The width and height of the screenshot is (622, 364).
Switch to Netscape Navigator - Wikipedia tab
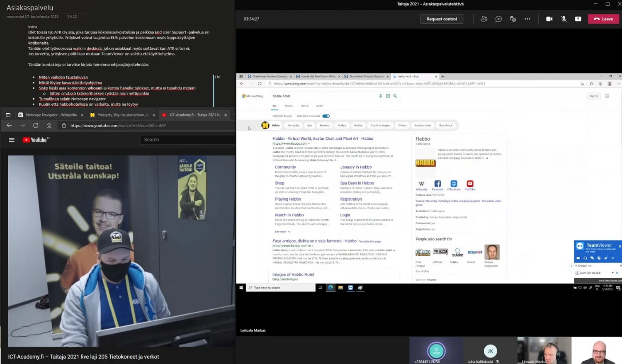point(51,115)
